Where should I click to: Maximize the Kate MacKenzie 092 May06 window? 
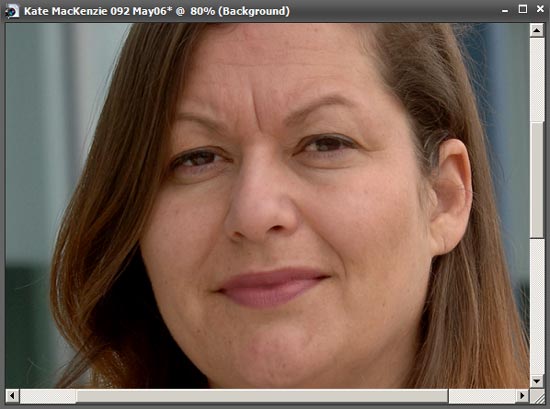tap(523, 9)
